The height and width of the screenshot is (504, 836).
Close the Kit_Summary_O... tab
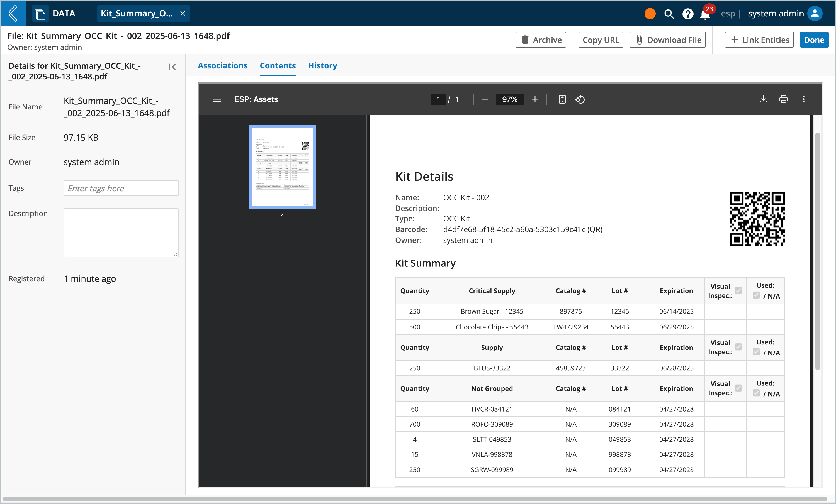pyautogui.click(x=183, y=13)
